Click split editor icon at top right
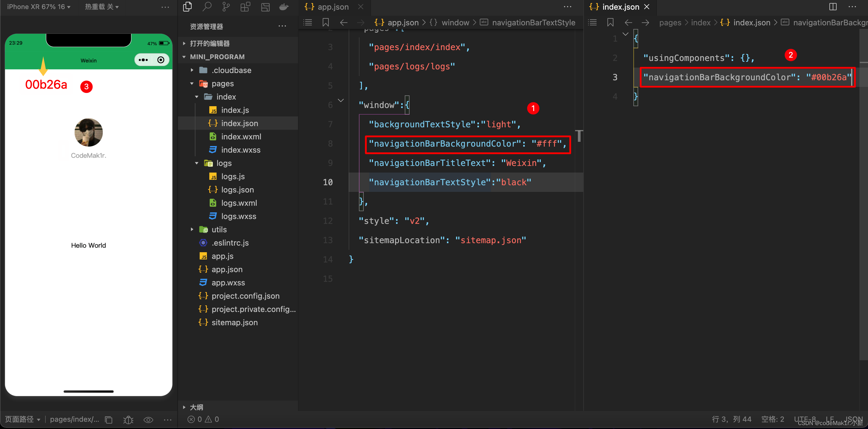 (833, 7)
